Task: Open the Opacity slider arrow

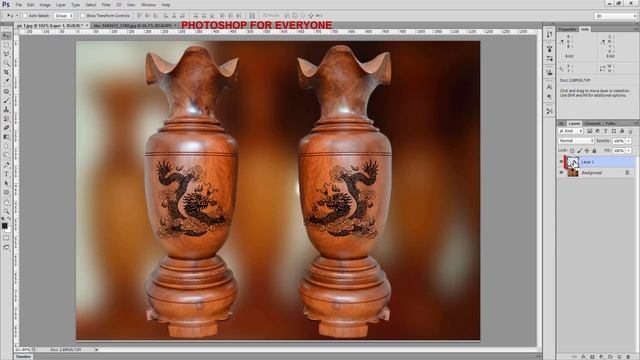Action: pyautogui.click(x=629, y=140)
